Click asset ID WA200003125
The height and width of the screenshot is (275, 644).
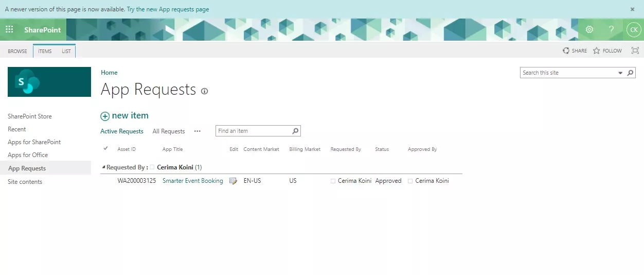(x=137, y=181)
